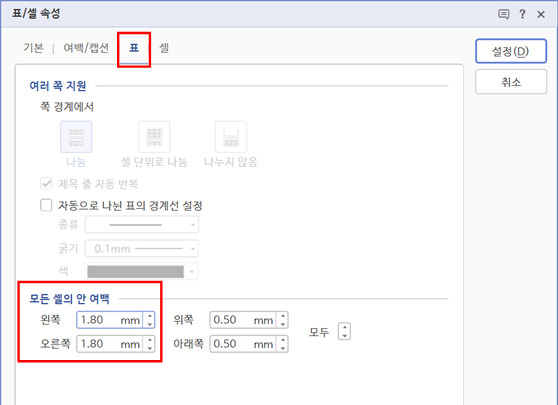Select the 셀 단위로 나눔 icon
This screenshot has height=405, width=558.
(x=154, y=137)
